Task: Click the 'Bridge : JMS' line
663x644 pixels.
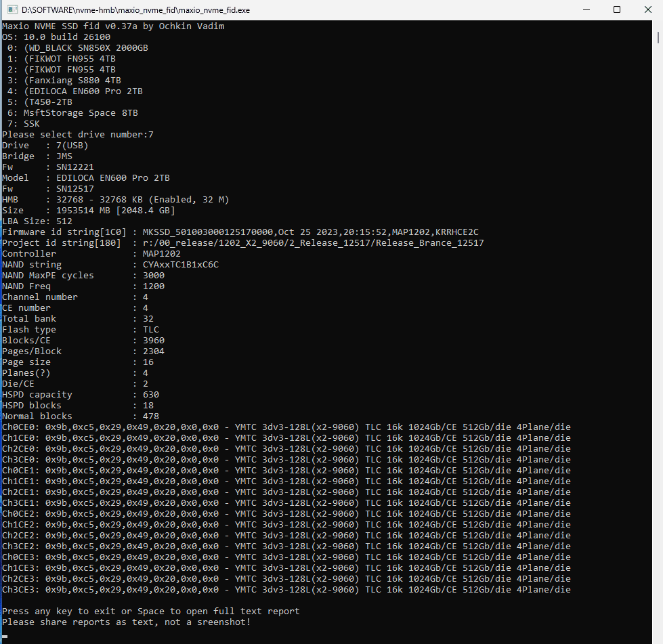Action: pyautogui.click(x=37, y=156)
